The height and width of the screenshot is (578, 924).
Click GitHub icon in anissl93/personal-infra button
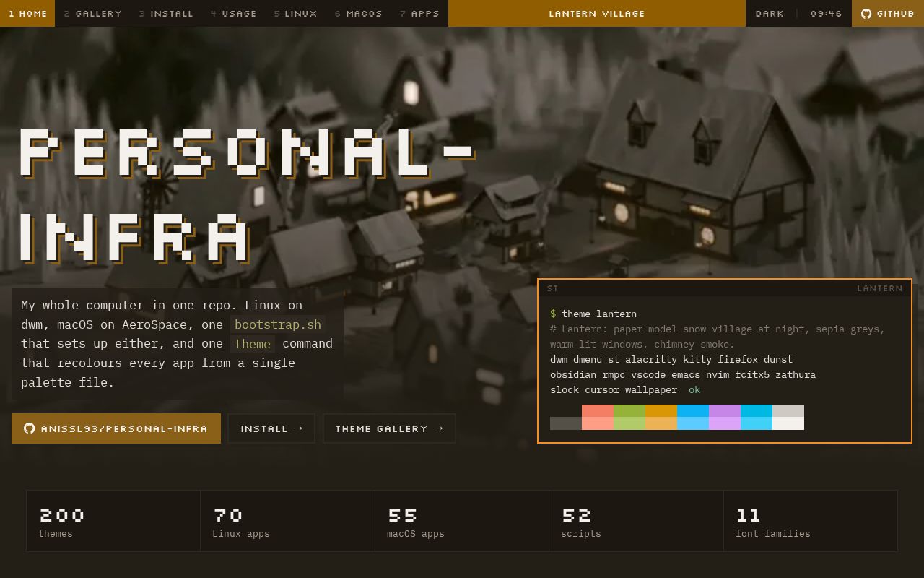point(30,428)
